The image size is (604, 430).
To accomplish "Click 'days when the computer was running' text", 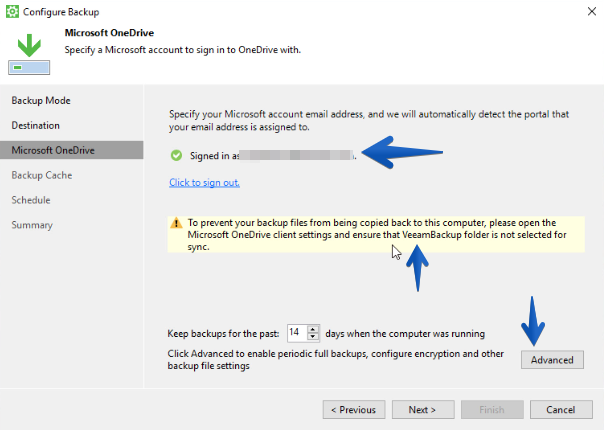I will [x=405, y=334].
